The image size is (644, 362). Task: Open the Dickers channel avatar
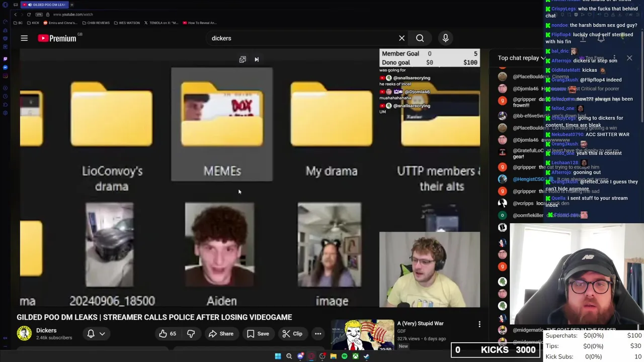(x=24, y=333)
